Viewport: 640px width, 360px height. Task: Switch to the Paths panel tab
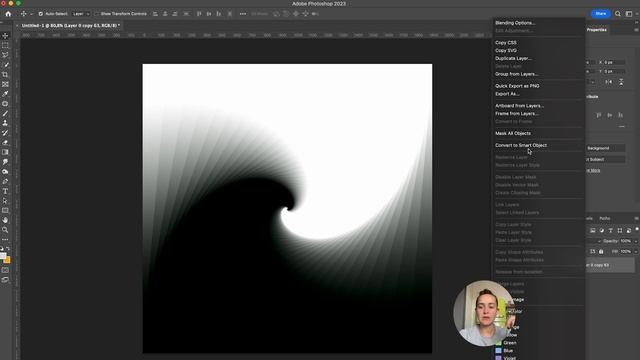coord(604,218)
